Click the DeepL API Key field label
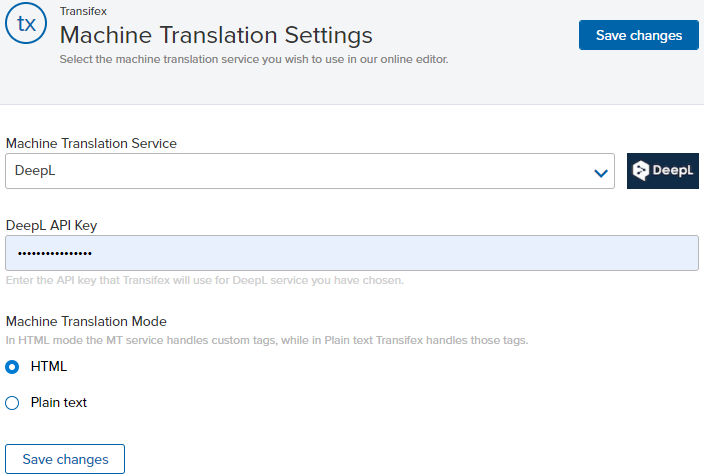This screenshot has width=704, height=476. point(51,225)
